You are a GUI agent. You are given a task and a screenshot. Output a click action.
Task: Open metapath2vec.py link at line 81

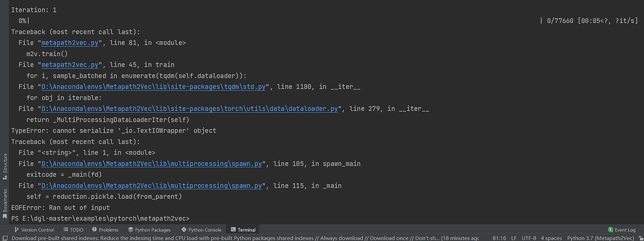(x=70, y=42)
